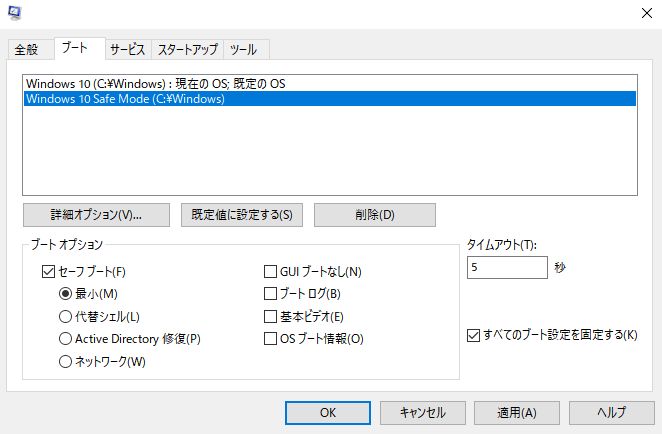Screen dimensions: 662x434
Task: Go to the スタートアップ tab
Action: [188, 50]
